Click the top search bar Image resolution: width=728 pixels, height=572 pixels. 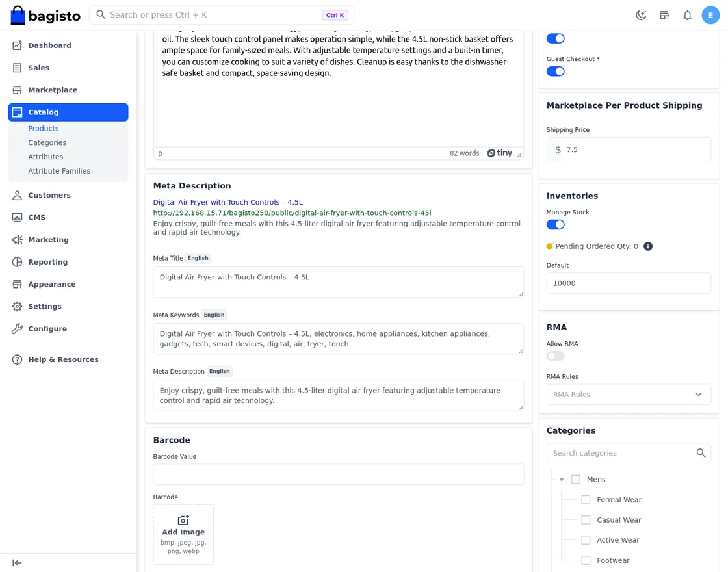pos(222,16)
